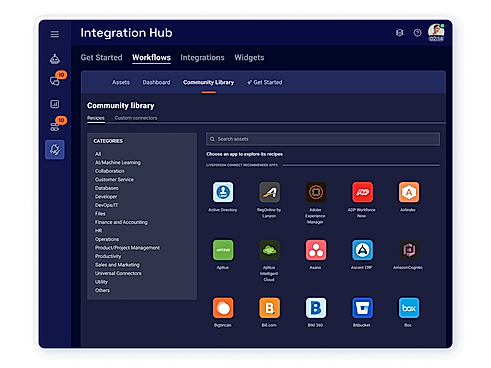Click the Search assets field
The width and height of the screenshot is (491, 368).
point(323,139)
